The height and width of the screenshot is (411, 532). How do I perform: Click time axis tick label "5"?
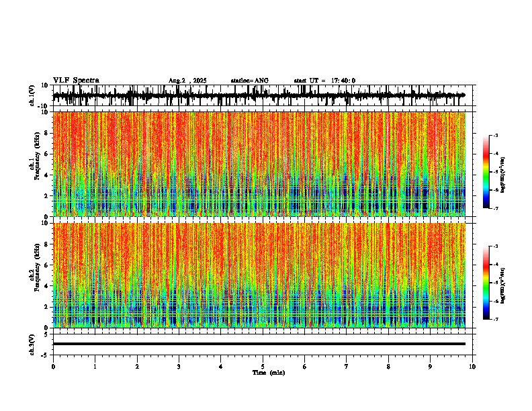pos(263,367)
